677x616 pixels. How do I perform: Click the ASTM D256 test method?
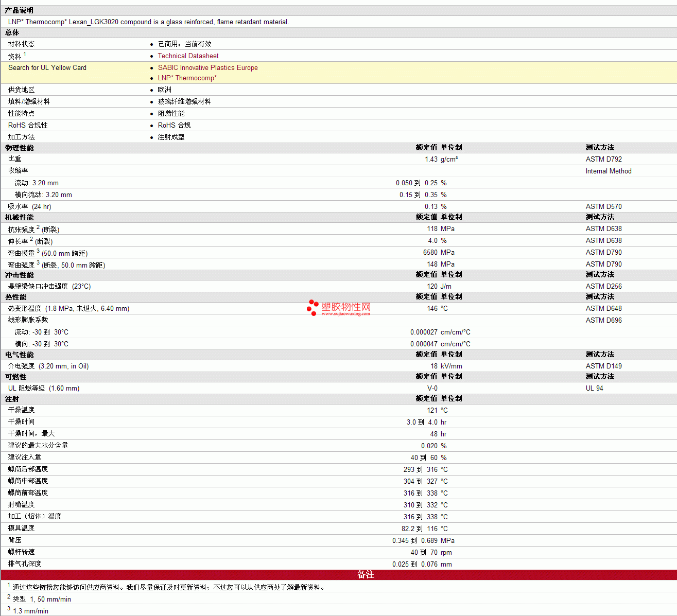603,286
